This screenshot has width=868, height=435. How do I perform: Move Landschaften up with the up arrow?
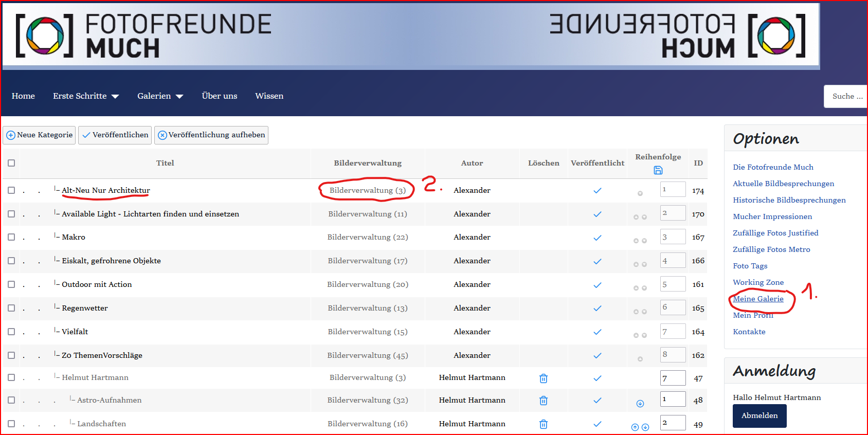pos(635,427)
